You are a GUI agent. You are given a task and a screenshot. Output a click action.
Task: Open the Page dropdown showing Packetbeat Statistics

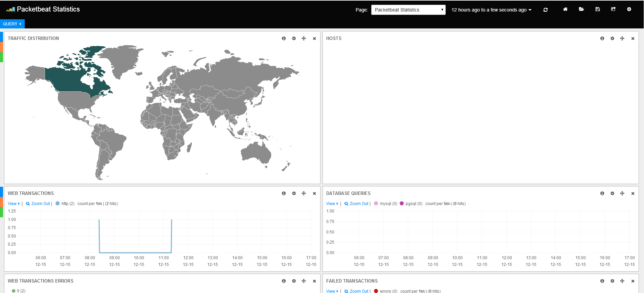(x=408, y=10)
